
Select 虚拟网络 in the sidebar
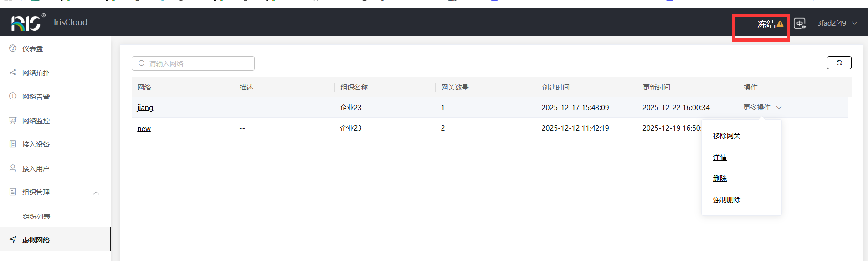pos(56,240)
